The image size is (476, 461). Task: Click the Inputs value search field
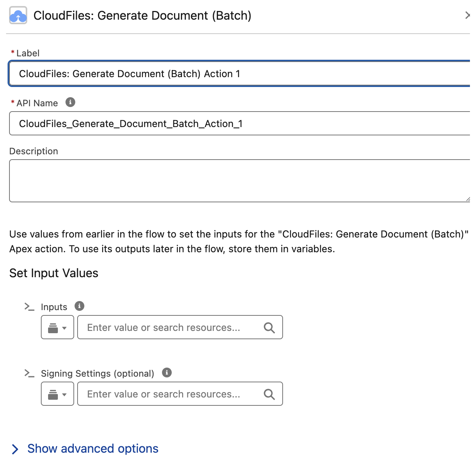[x=180, y=327]
